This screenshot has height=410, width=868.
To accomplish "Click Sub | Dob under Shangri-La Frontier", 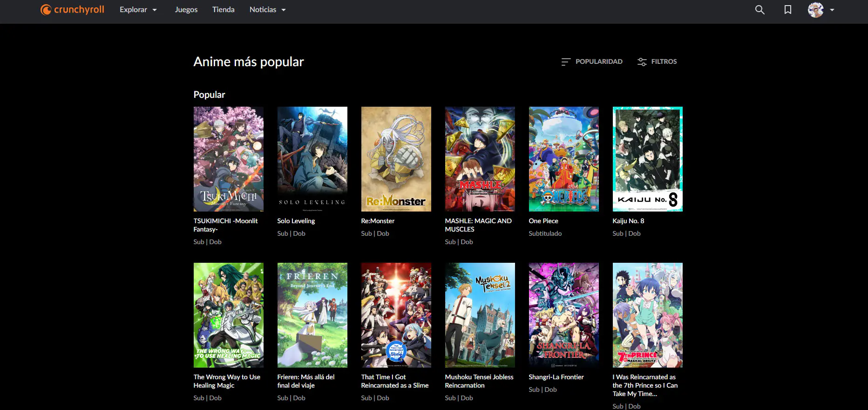I will [543, 389].
